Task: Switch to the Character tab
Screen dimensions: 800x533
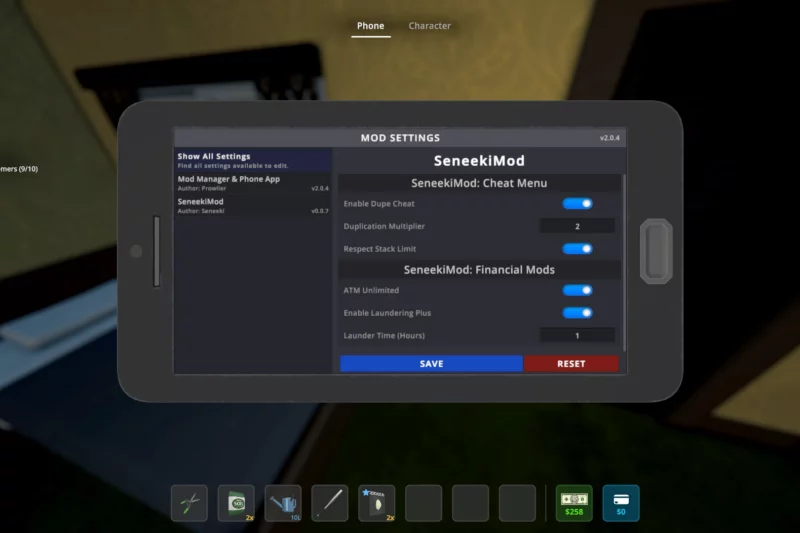Action: tap(430, 26)
